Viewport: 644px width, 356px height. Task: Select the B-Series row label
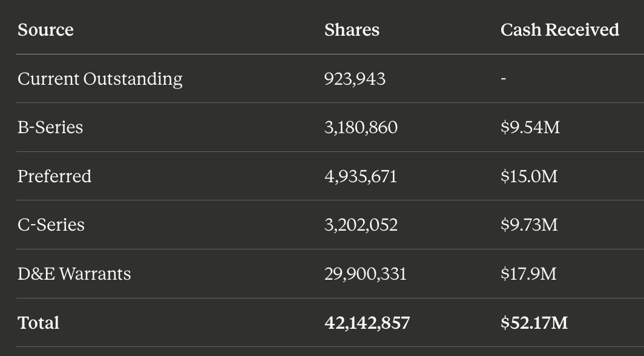50,127
